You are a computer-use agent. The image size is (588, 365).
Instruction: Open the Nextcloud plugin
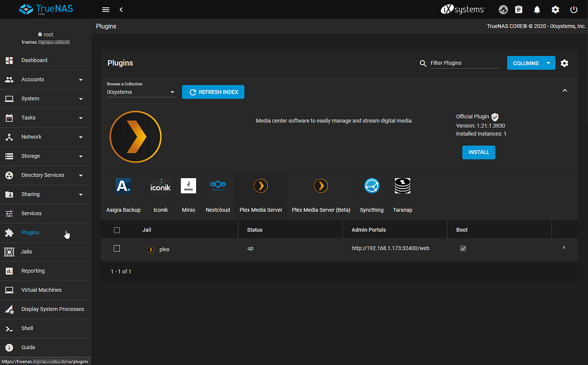[x=217, y=186]
